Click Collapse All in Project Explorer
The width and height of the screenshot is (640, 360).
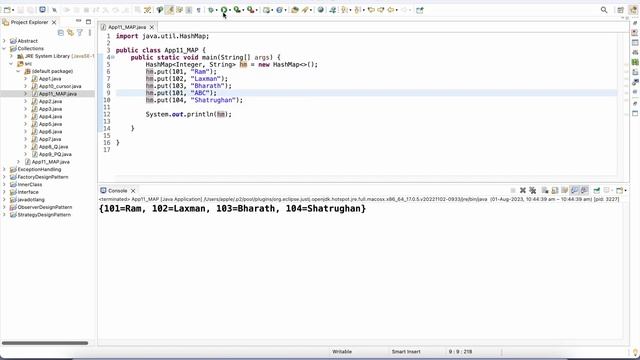click(x=61, y=33)
